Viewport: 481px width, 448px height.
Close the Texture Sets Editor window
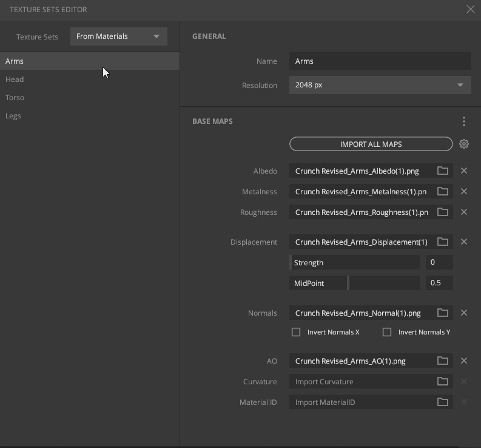470,9
